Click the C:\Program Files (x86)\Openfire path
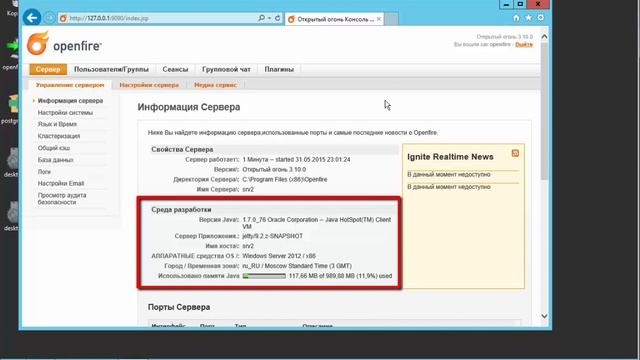This screenshot has width=640, height=360. coord(284,180)
